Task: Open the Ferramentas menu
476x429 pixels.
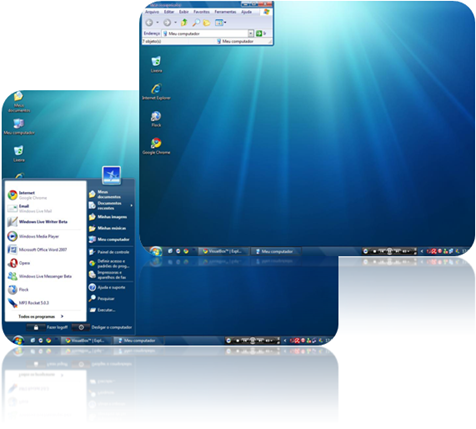Action: tap(225, 12)
